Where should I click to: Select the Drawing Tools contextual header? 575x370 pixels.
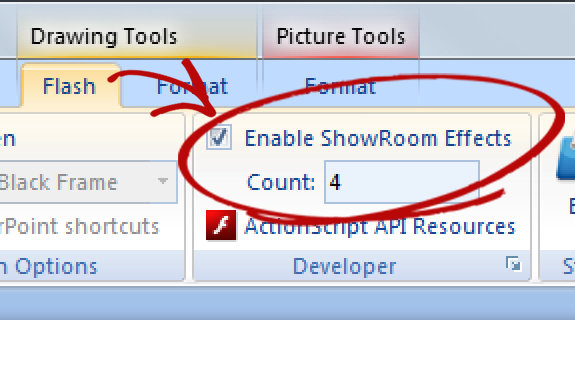pos(104,37)
